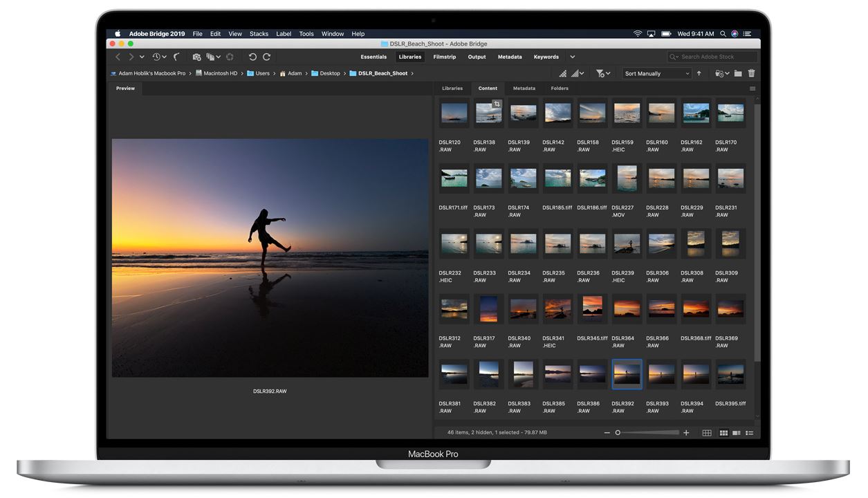Click the zoom-out minus thumbnail button
Viewport: 868px width, 498px height.
[607, 433]
